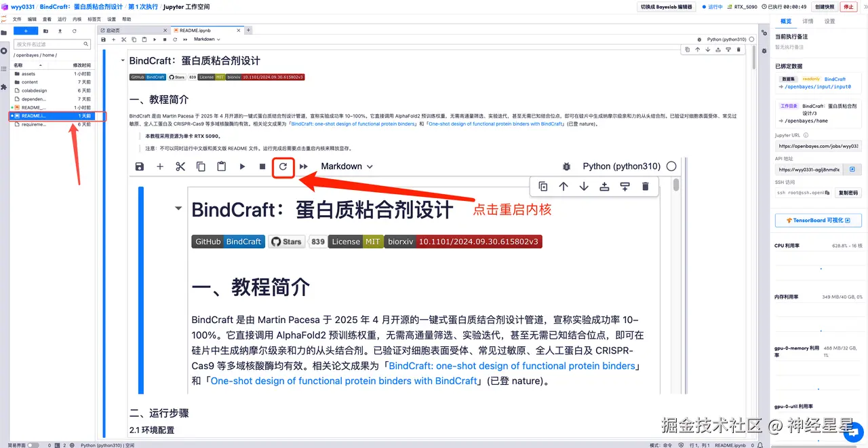
Task: Run the selected cell from the top toolbar
Action: pyautogui.click(x=155, y=39)
